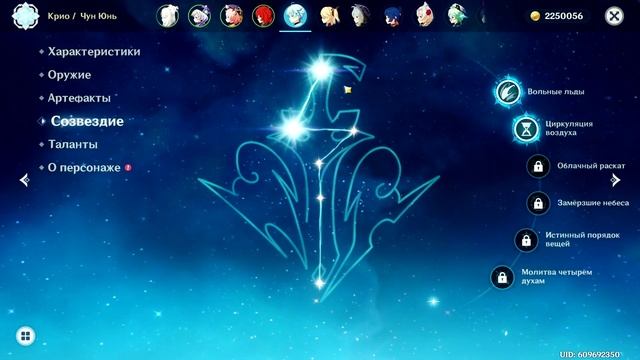This screenshot has width=640, height=360.
Task: Select the green-haired character avatar
Action: (x=456, y=16)
